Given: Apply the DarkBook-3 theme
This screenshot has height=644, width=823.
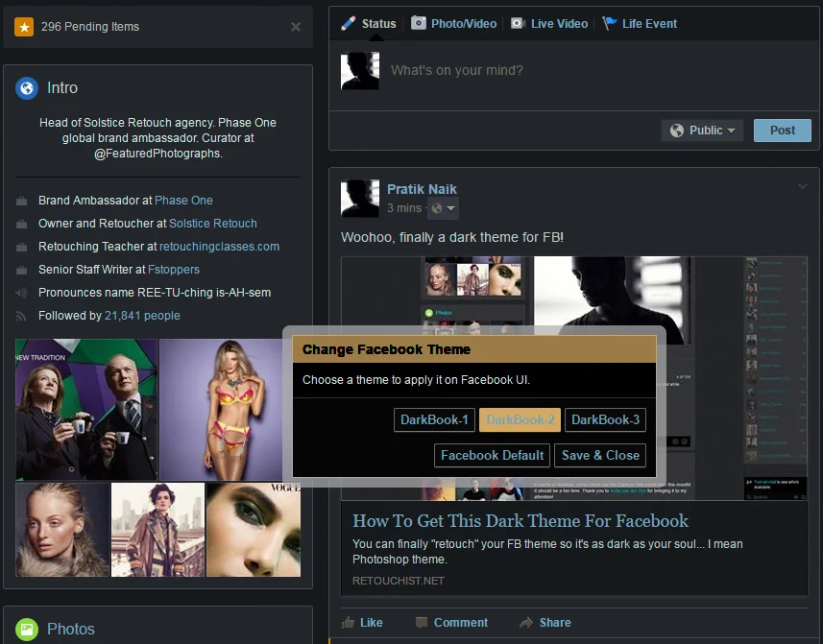Looking at the screenshot, I should pos(606,420).
